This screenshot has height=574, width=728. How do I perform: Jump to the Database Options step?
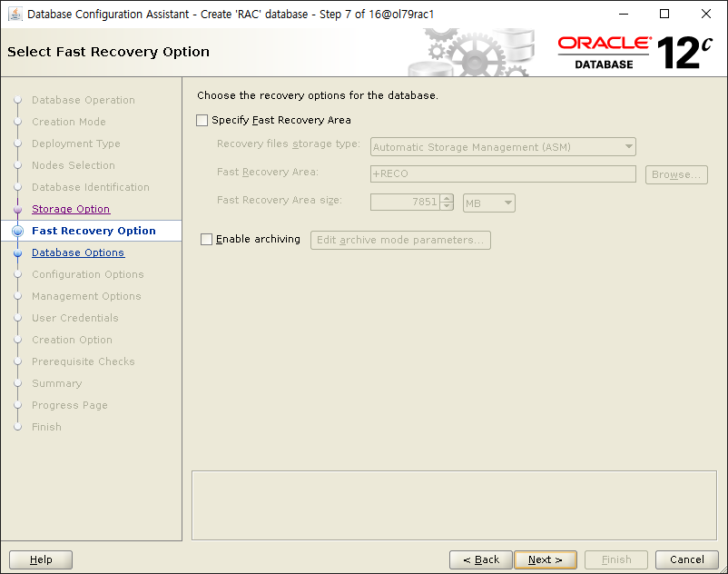click(78, 252)
